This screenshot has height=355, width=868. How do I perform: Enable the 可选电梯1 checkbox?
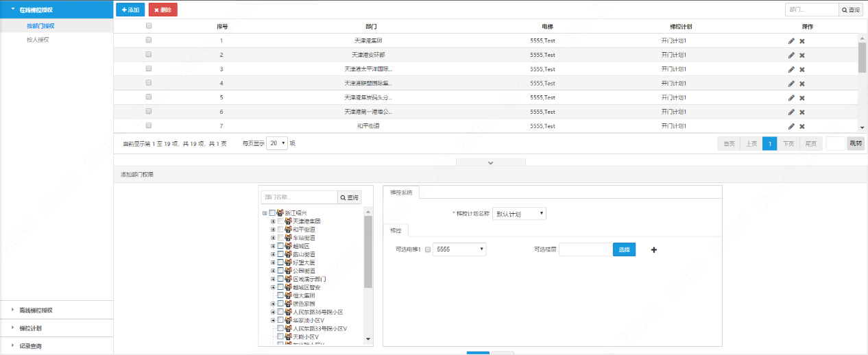(x=429, y=249)
